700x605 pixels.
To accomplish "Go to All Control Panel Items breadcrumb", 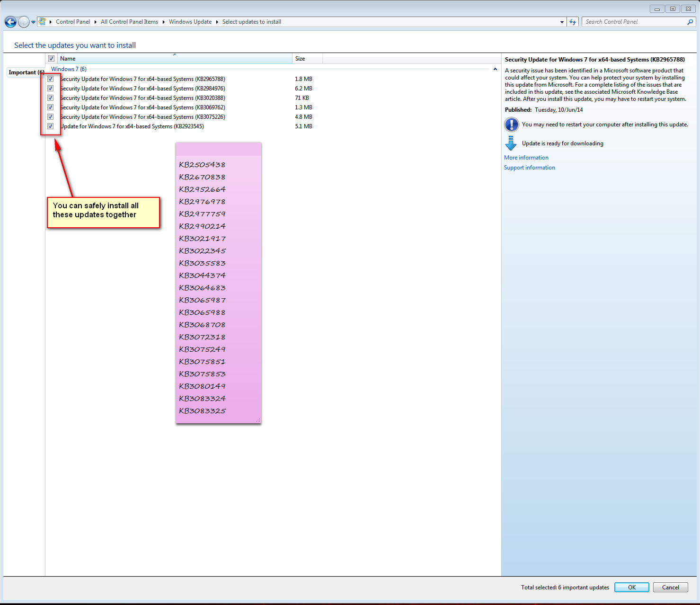I will pos(129,22).
